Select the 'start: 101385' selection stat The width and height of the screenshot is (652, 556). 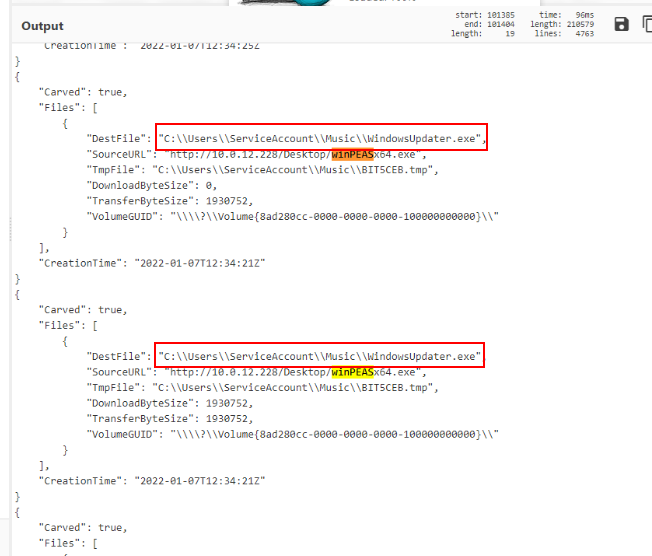(x=484, y=15)
